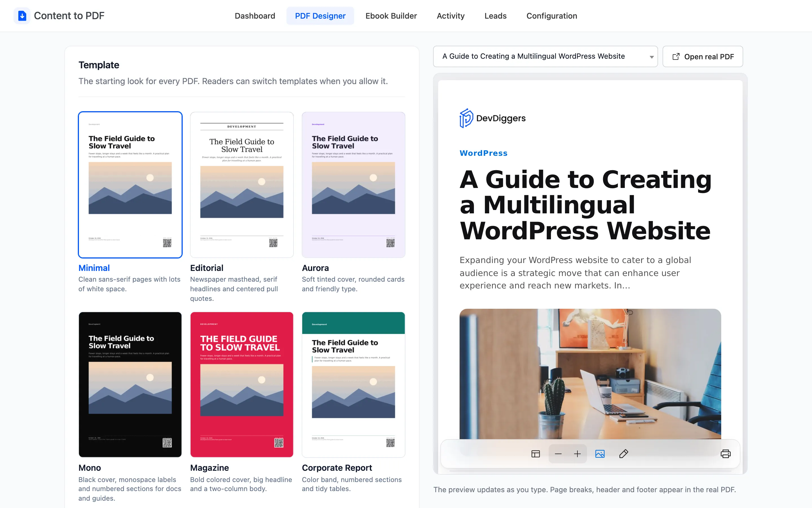Viewport: 812px width, 508px height.
Task: Toggle the layout view icon in preview toolbar
Action: 535,454
